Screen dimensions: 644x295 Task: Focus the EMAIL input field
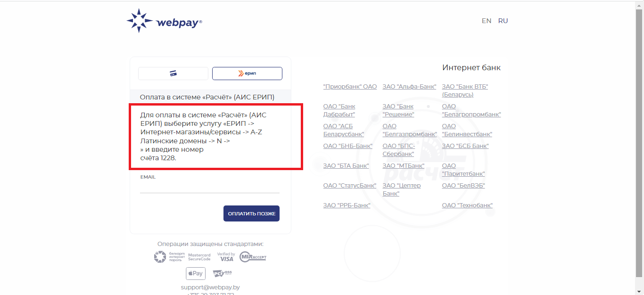click(209, 187)
